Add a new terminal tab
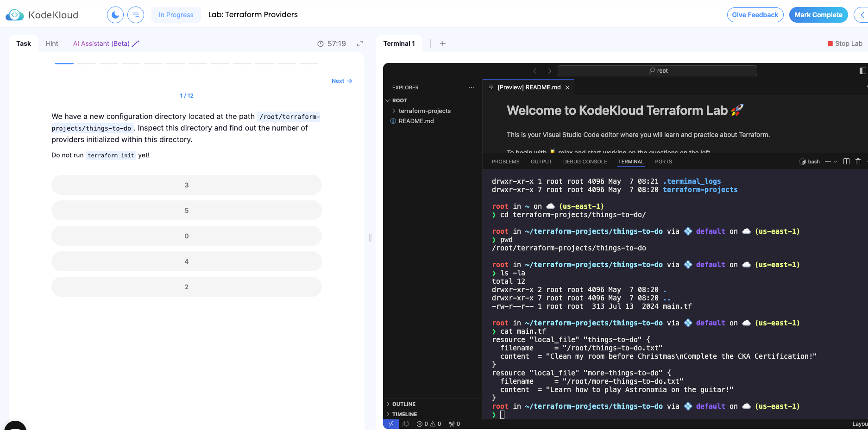The image size is (868, 430). click(443, 44)
